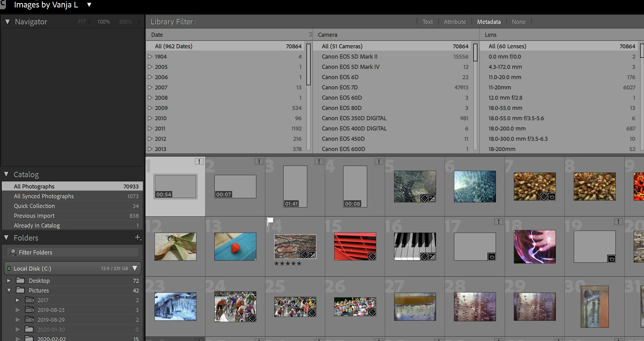Screen dimensions: 644x341
Task: Collapse the Catalog panel
Action: [6, 174]
